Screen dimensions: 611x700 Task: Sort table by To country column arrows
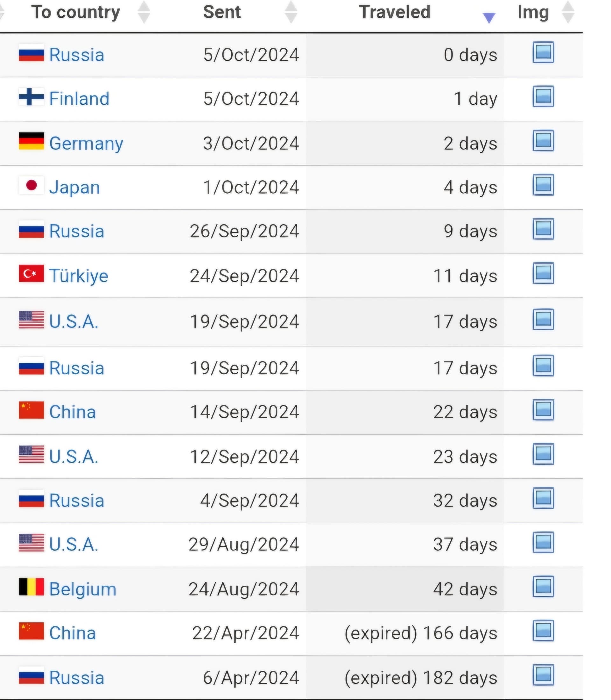(144, 13)
